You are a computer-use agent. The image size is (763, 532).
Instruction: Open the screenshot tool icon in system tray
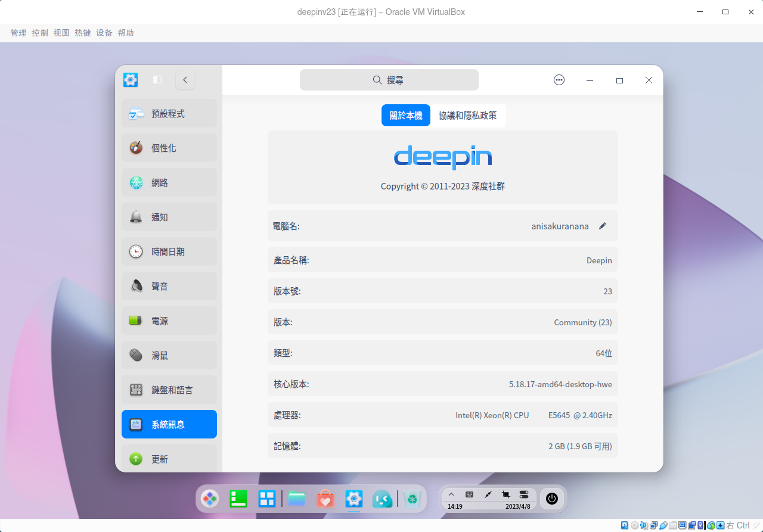505,494
